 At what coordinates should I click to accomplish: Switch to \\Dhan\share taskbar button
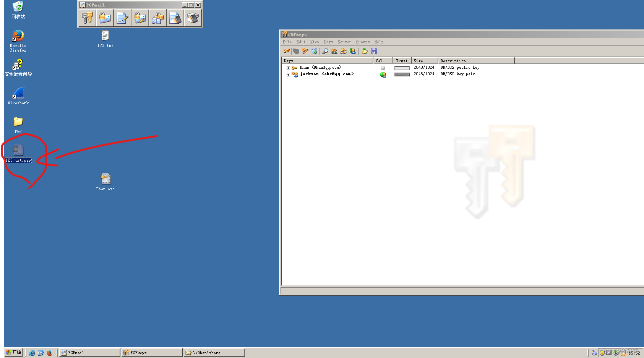(214, 353)
